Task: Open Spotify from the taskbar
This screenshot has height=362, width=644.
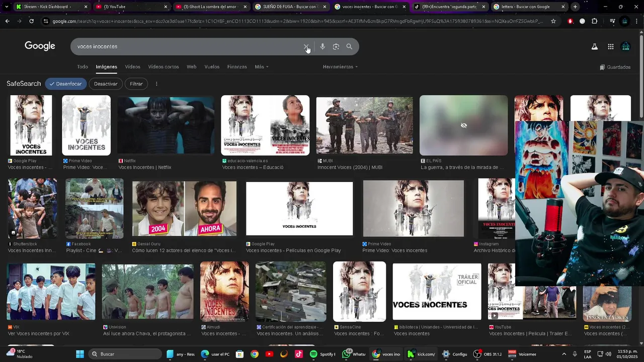Action: click(x=323, y=354)
